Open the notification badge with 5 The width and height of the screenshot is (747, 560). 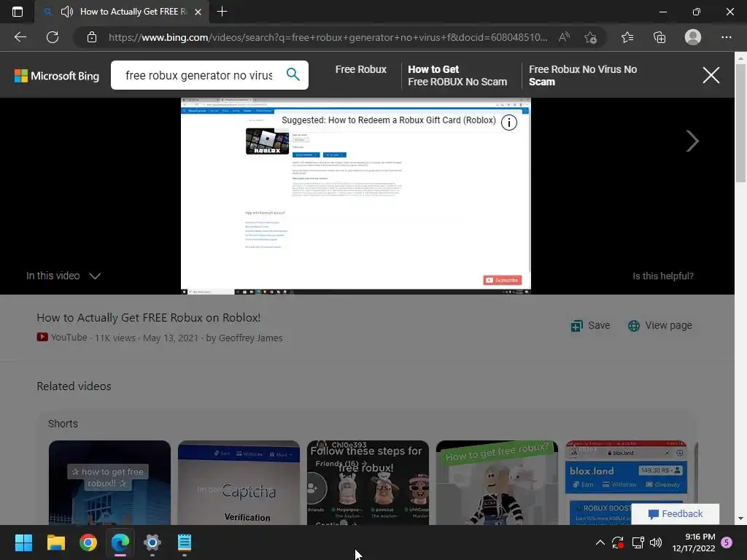coord(727,542)
